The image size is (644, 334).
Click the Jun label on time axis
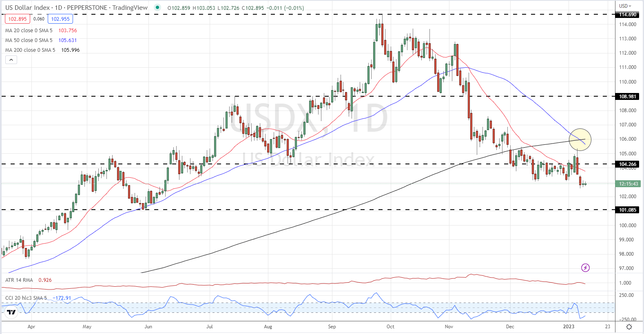[148, 327]
